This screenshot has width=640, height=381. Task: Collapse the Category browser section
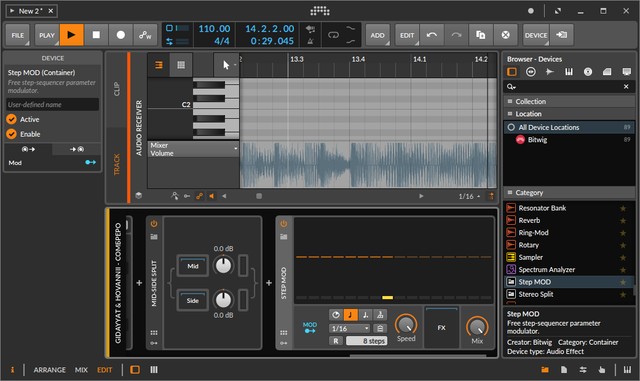pyautogui.click(x=569, y=193)
